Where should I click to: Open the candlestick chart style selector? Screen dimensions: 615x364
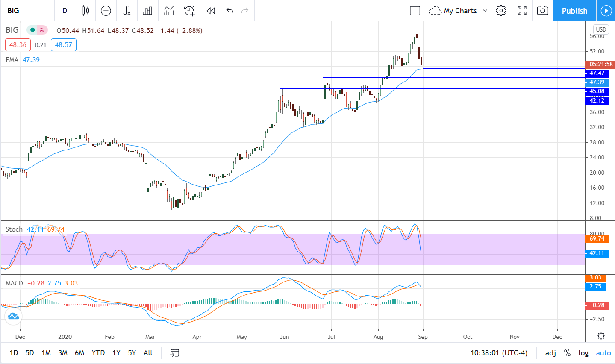(x=85, y=11)
